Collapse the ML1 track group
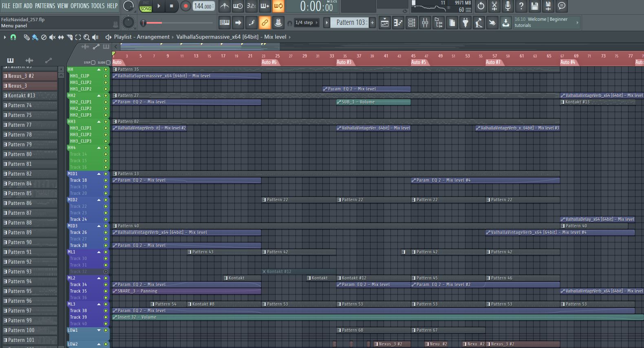The width and height of the screenshot is (644, 348). click(99, 252)
